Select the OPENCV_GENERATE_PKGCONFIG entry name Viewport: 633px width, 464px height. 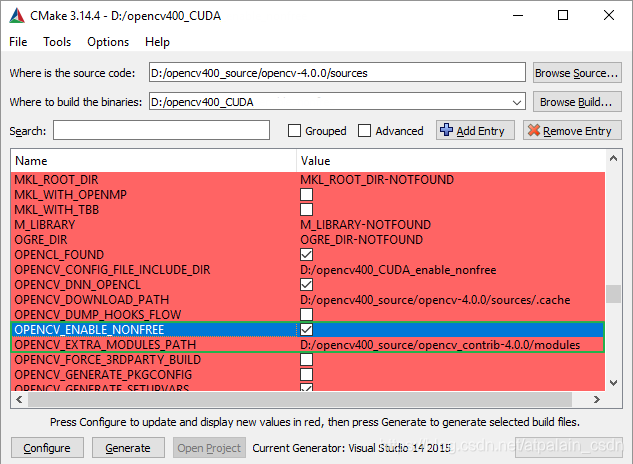pyautogui.click(x=103, y=374)
